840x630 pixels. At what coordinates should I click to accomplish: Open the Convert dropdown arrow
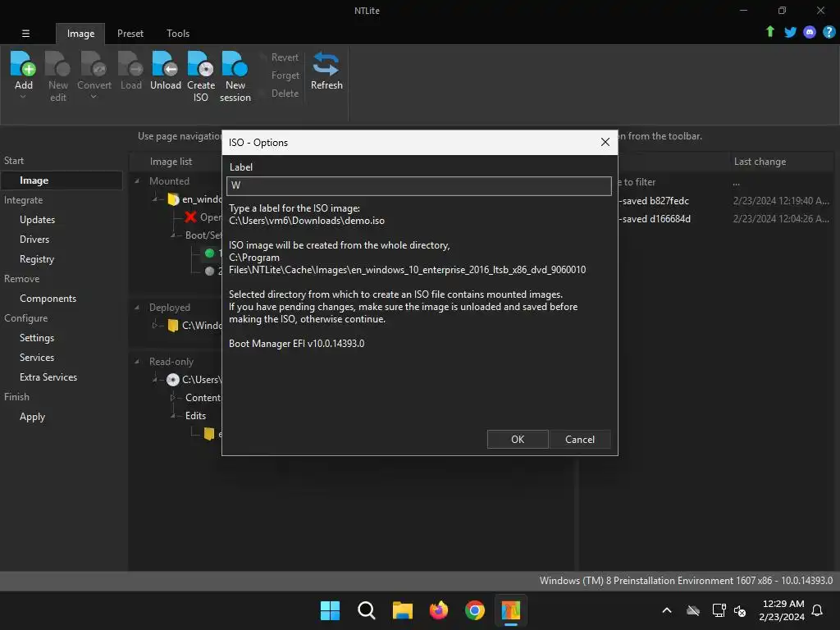pos(94,97)
